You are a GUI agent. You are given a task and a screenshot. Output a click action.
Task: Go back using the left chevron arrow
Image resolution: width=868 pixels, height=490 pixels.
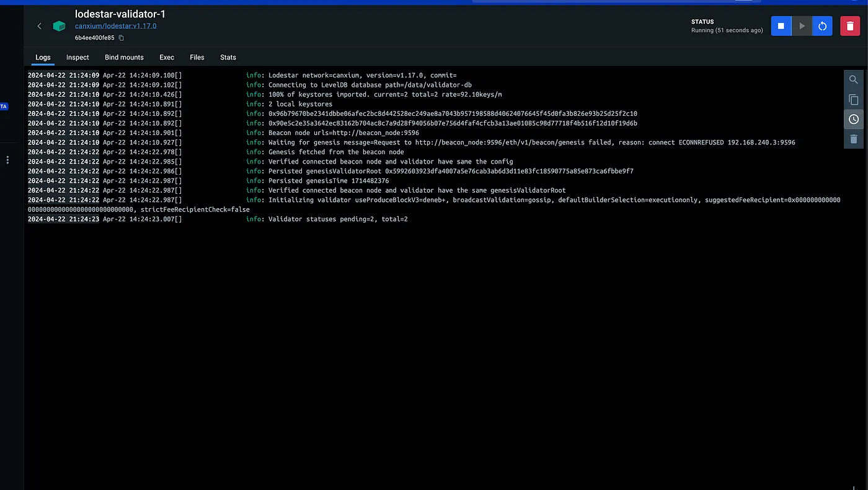[39, 26]
